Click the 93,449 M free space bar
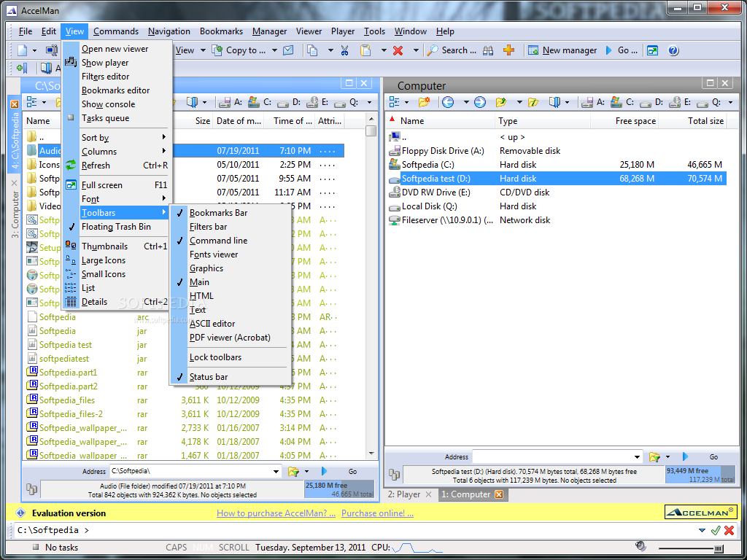747x560 pixels. point(700,475)
